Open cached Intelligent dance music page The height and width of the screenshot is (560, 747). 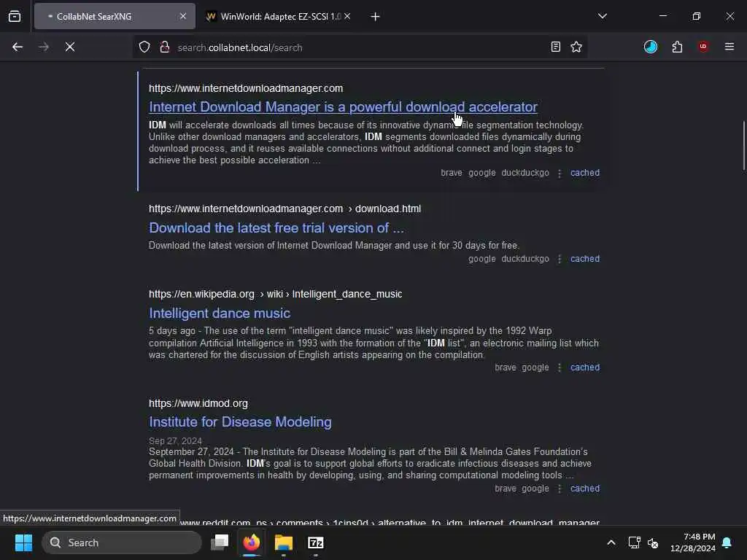click(585, 367)
